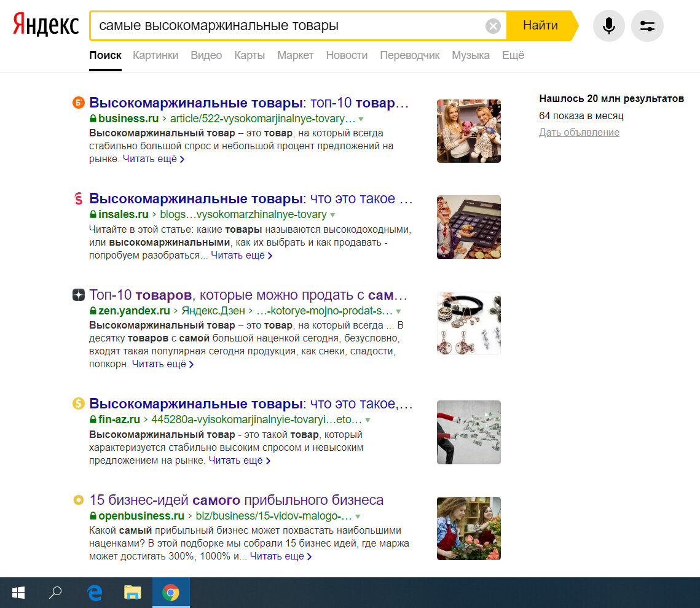Screen dimensions: 700x608
Task: Click Читать ещё under openbusiness.ru snippet
Action: (281, 556)
